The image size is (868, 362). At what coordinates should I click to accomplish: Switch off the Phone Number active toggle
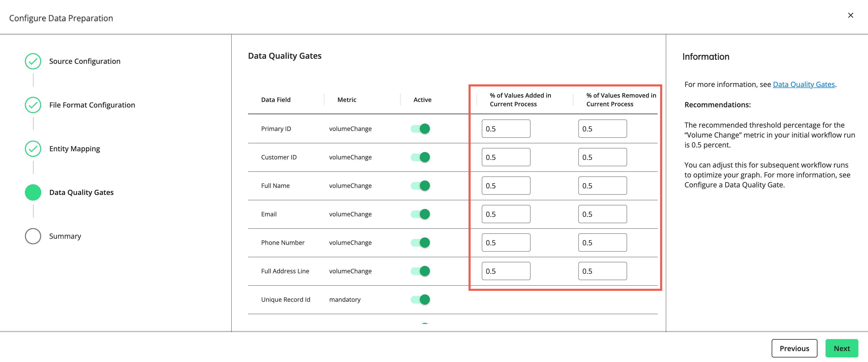[420, 242]
